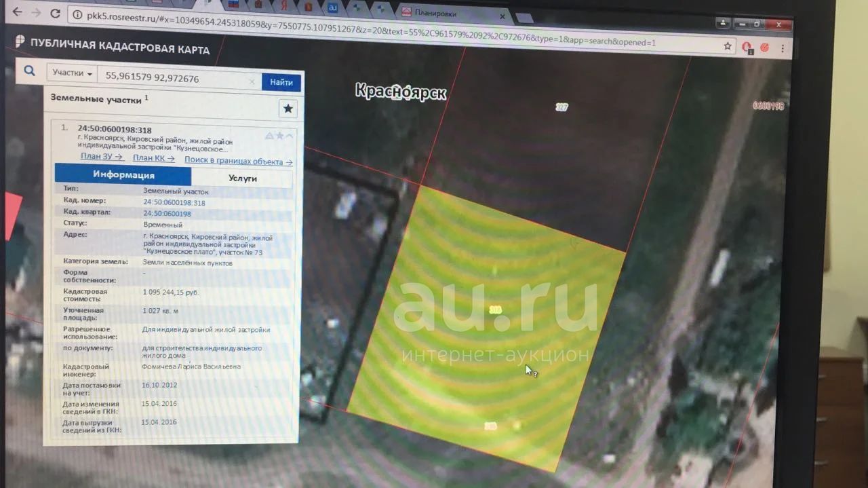This screenshot has height=488, width=868.
Task: Open the План ЗУ link
Action: [102, 157]
